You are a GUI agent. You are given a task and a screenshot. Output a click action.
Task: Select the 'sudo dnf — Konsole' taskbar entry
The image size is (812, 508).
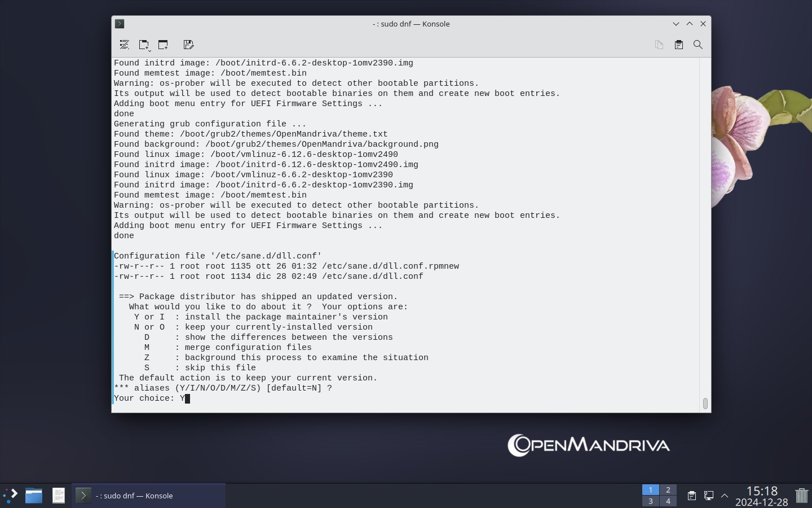coord(149,496)
